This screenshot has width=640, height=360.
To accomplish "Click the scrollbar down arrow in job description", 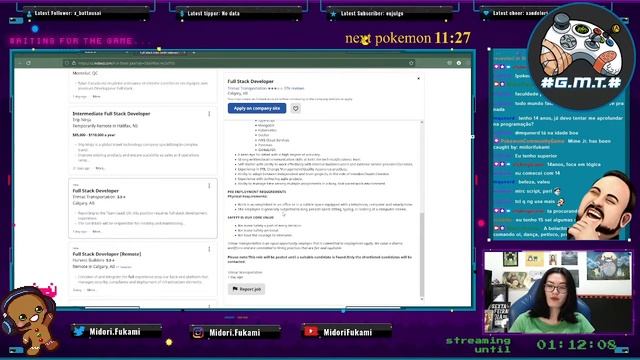I will [422, 299].
